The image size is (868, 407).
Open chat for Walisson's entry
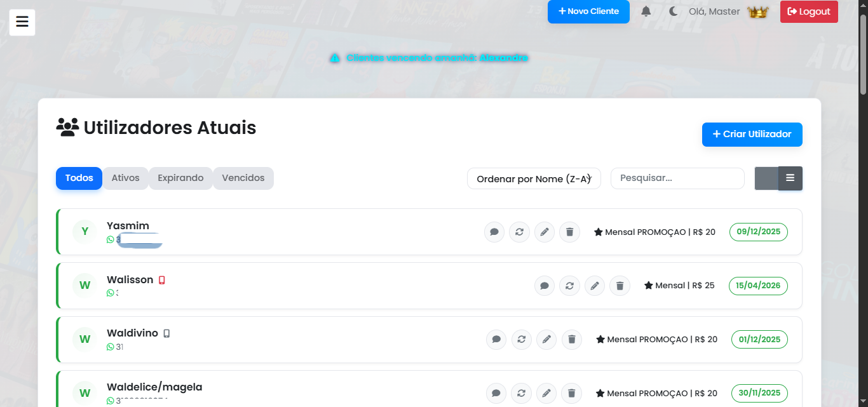coord(545,286)
